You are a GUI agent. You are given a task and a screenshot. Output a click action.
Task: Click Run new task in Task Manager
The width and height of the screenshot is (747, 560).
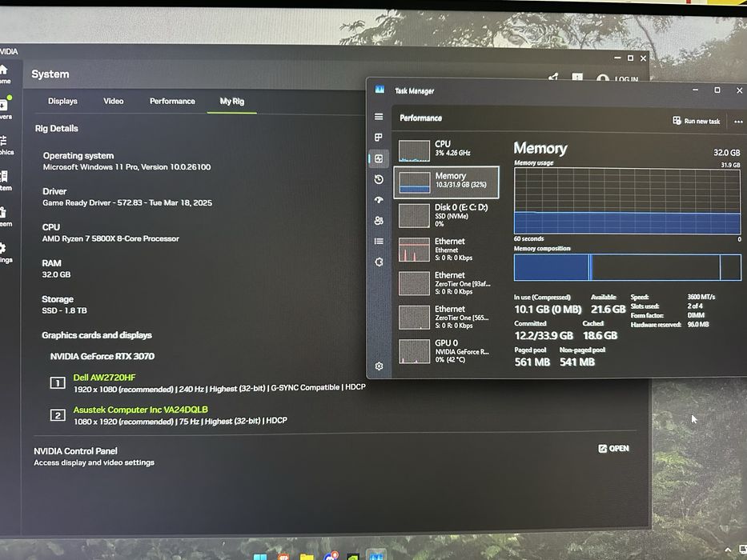click(x=696, y=121)
